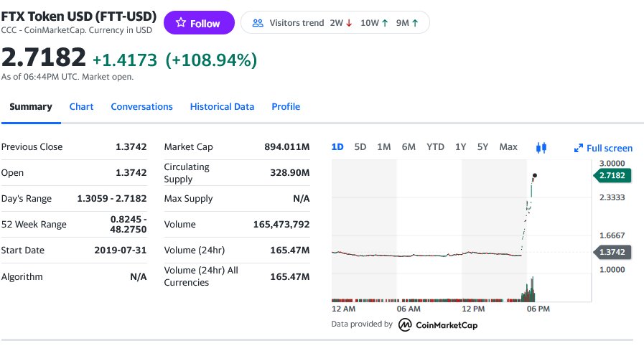Select the 6M chart range
The image size is (644, 351).
pos(409,147)
